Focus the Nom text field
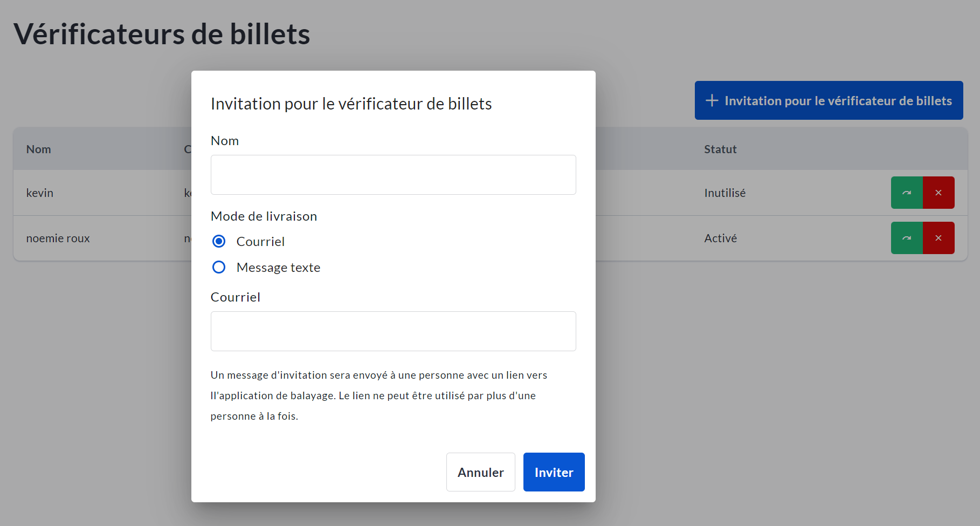Viewport: 980px width, 526px height. pyautogui.click(x=393, y=175)
